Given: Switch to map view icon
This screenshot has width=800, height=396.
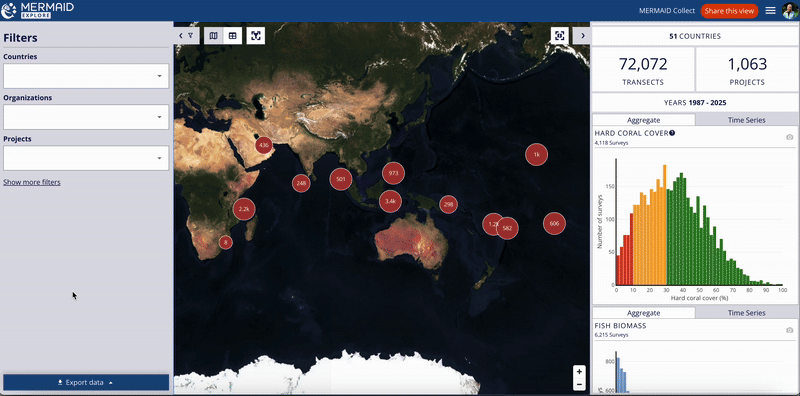Looking at the screenshot, I should (214, 36).
